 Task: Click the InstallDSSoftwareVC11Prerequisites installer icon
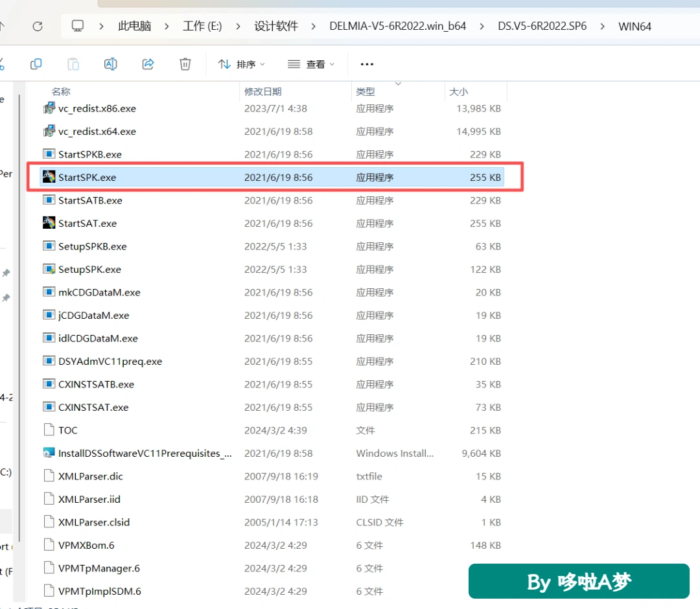(x=49, y=453)
